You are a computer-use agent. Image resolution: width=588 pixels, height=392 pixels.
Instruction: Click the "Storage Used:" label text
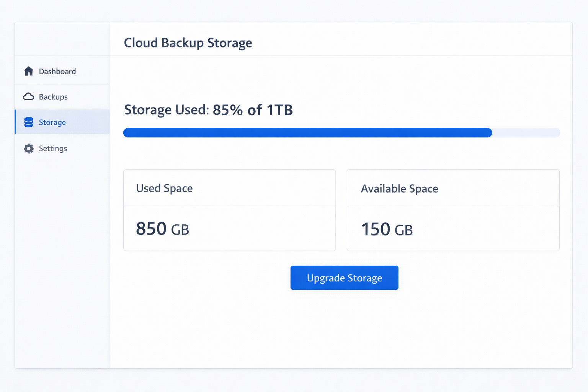coord(167,110)
